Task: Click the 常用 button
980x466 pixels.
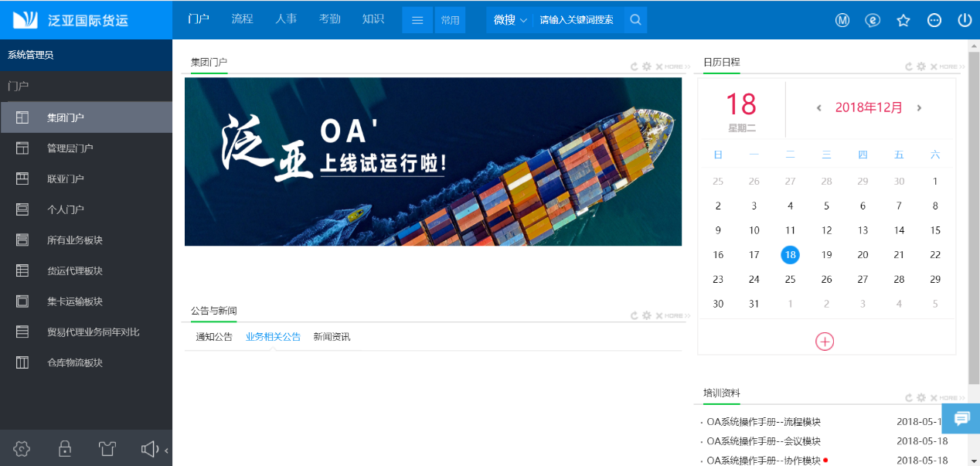Action: [450, 20]
